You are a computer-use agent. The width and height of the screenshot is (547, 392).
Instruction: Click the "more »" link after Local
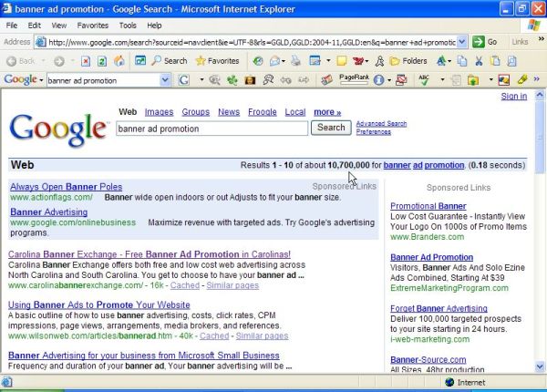[327, 112]
